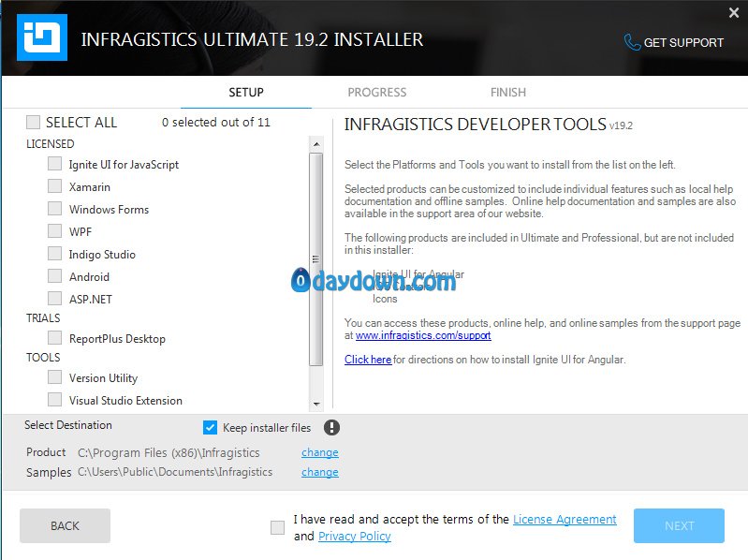Enable the Android checkbox
The width and height of the screenshot is (748, 560).
tap(54, 275)
